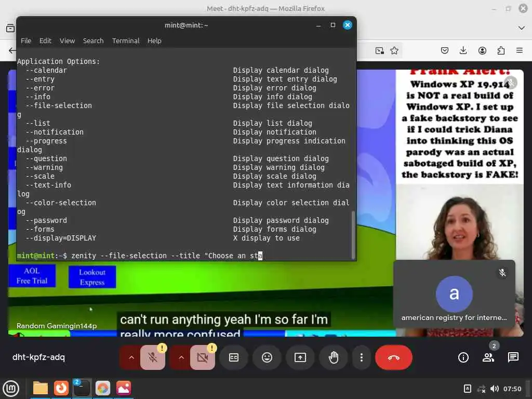The height and width of the screenshot is (399, 532).
Task: Expand the video settings chevron beside the camera
Action: coord(181,357)
